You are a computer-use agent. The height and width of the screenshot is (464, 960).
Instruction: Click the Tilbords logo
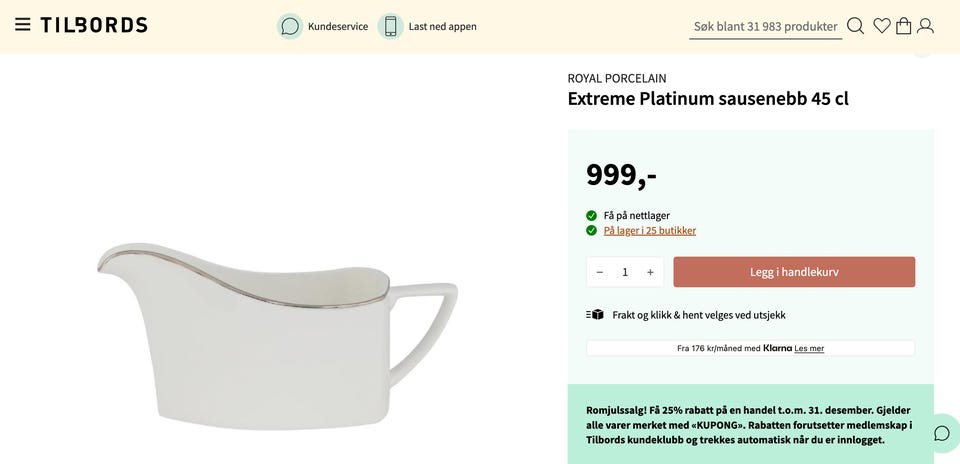click(94, 25)
